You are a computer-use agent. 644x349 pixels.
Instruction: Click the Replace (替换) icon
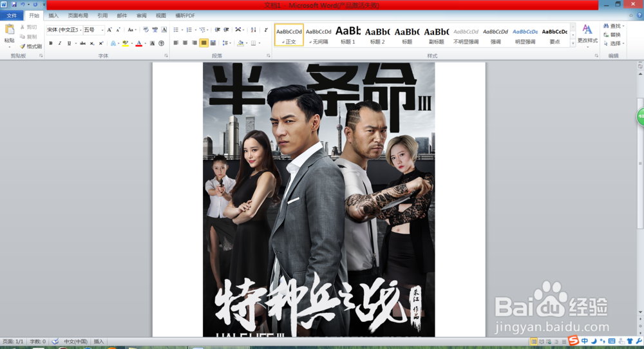click(x=612, y=35)
